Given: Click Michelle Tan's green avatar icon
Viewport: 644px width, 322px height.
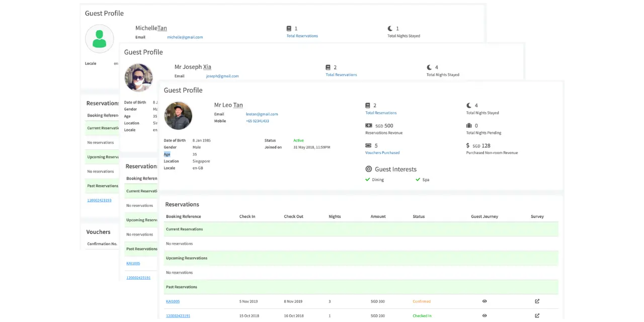Looking at the screenshot, I should [x=99, y=39].
